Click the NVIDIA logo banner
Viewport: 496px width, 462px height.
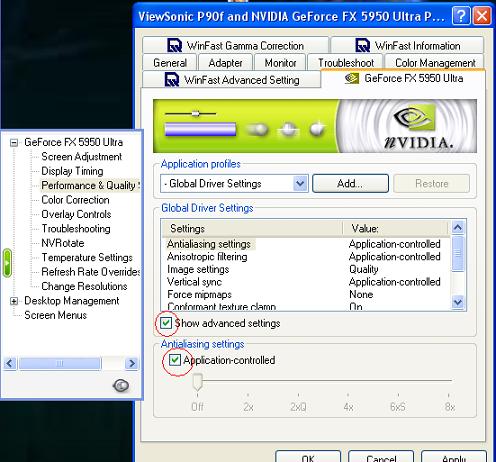point(315,126)
